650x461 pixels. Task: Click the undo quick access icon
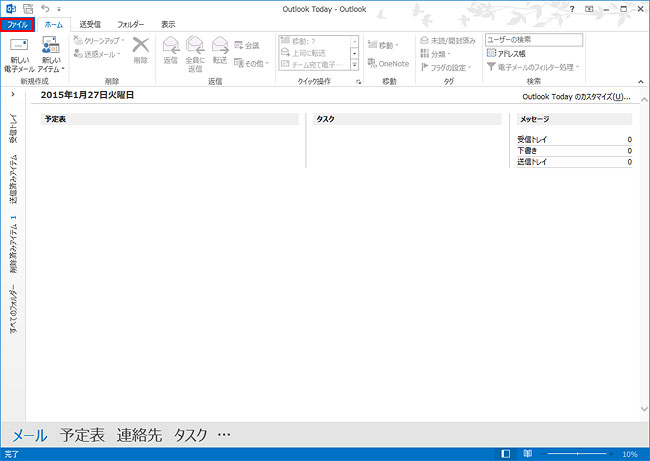pyautogui.click(x=45, y=9)
